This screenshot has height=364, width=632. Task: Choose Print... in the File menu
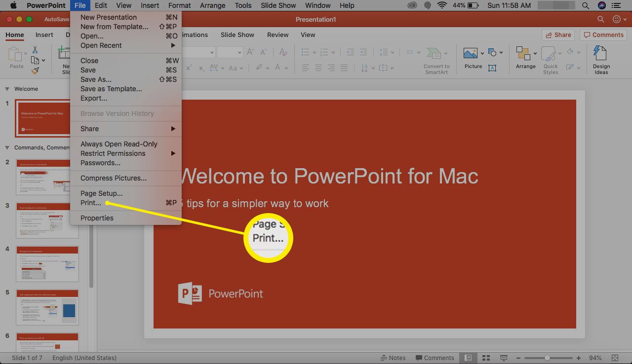pyautogui.click(x=126, y=203)
